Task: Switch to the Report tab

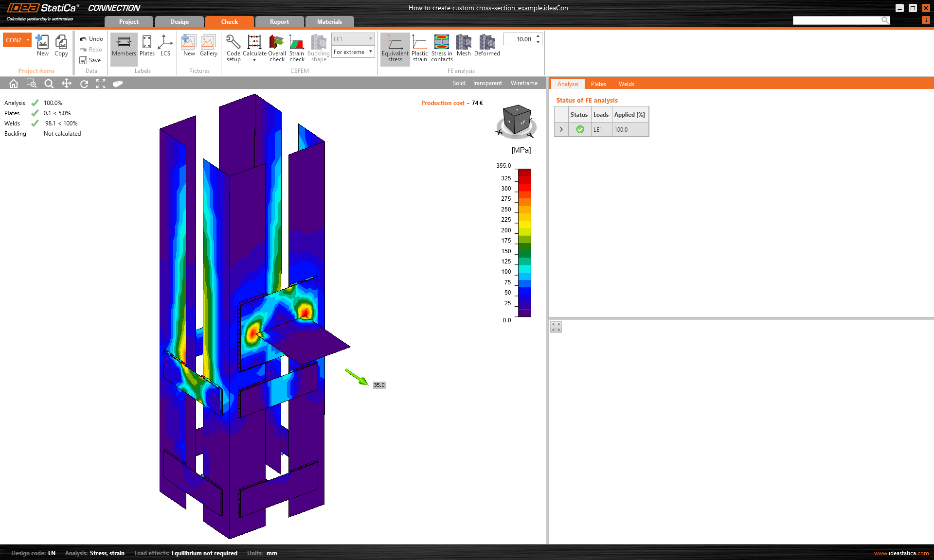Action: click(x=279, y=22)
